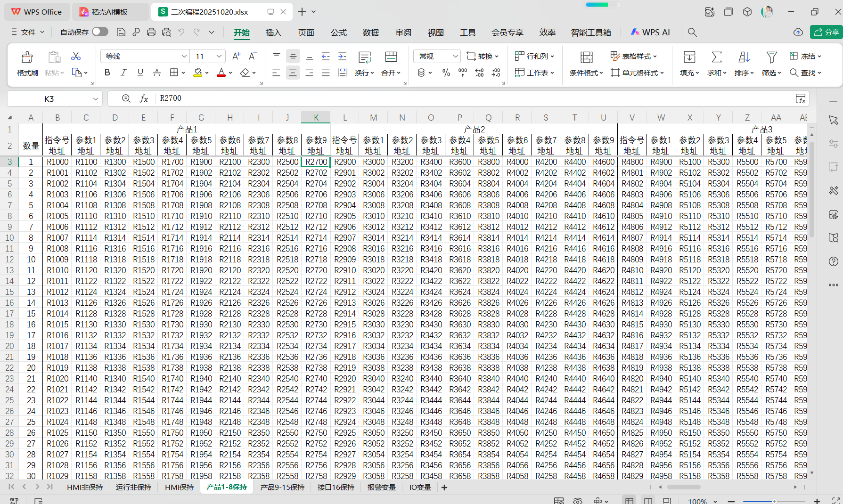Click the Format Painter (格式刷) icon
The width and height of the screenshot is (843, 504).
(27, 57)
